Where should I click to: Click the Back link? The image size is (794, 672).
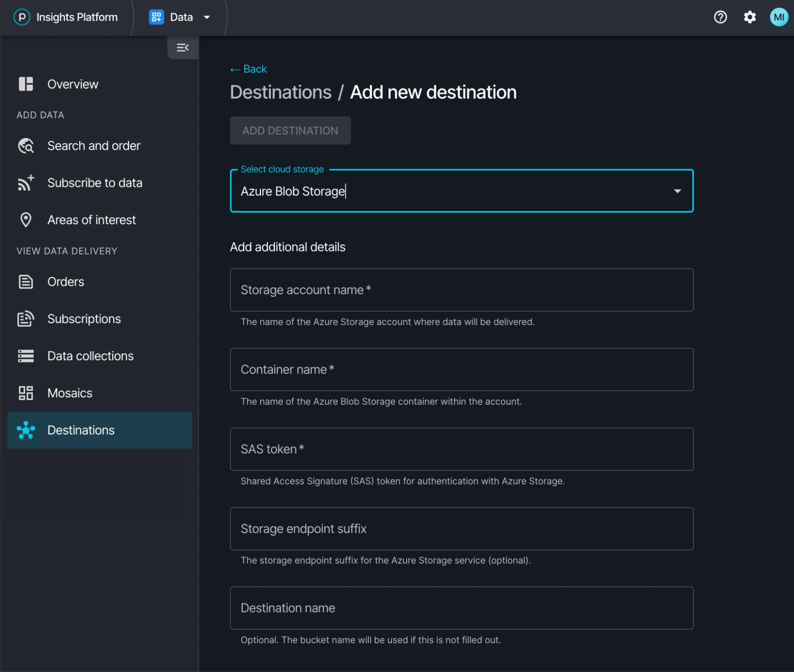[x=249, y=69]
